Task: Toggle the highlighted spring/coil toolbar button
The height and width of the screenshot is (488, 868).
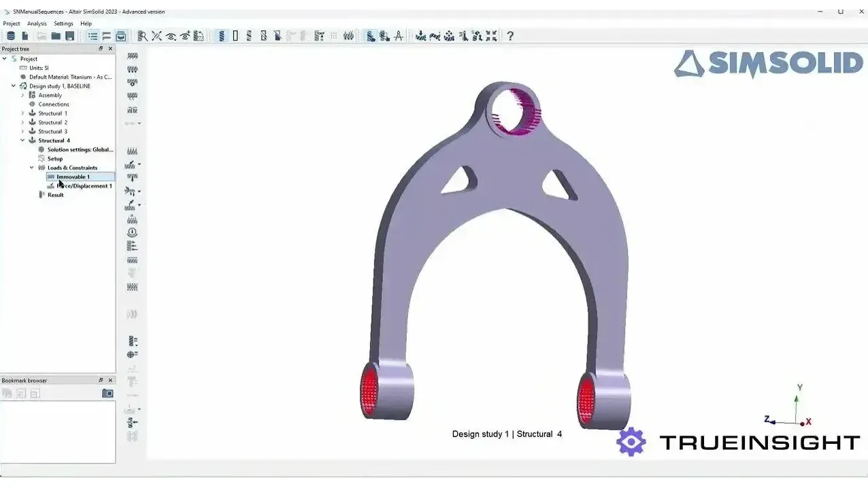Action: [x=221, y=36]
